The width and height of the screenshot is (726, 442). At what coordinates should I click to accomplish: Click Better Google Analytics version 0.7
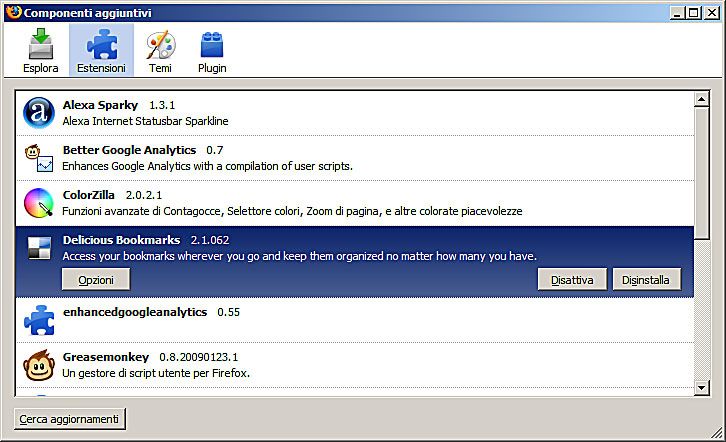(215, 150)
